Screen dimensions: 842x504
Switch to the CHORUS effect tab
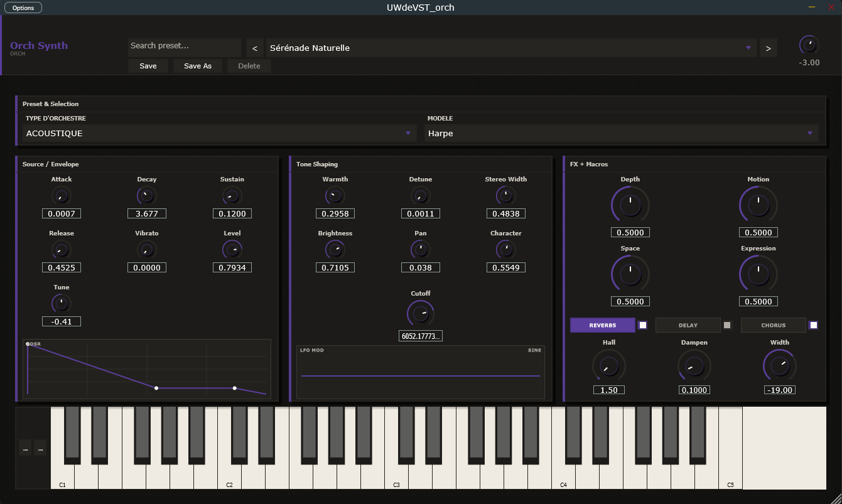[x=773, y=325]
